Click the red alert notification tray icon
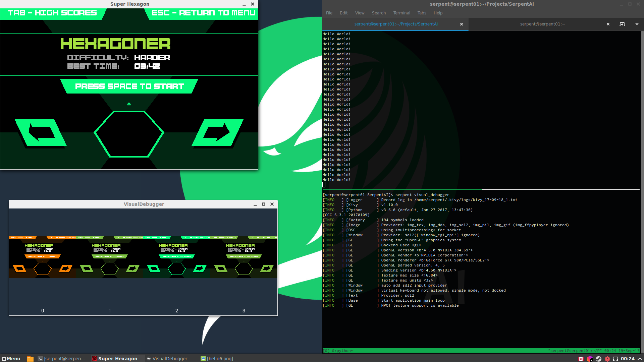 tap(607, 359)
